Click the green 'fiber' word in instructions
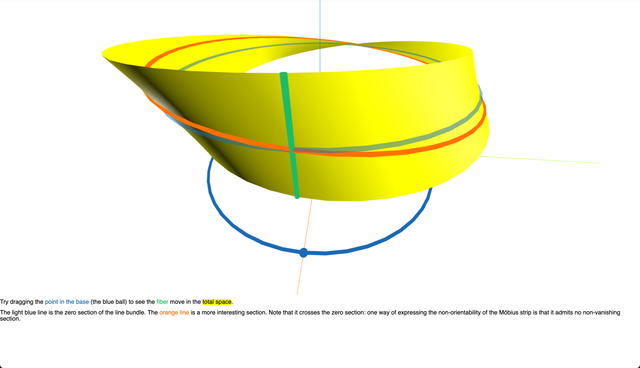This screenshot has width=640, height=368. [162, 302]
